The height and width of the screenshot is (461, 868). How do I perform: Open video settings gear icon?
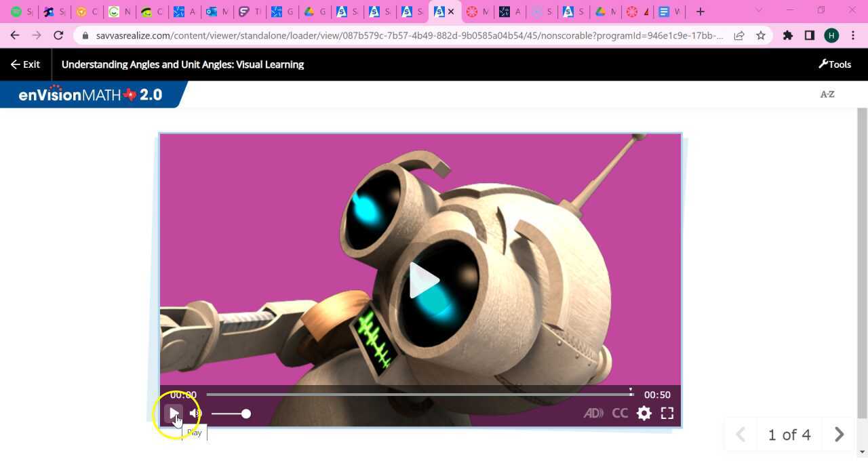644,413
